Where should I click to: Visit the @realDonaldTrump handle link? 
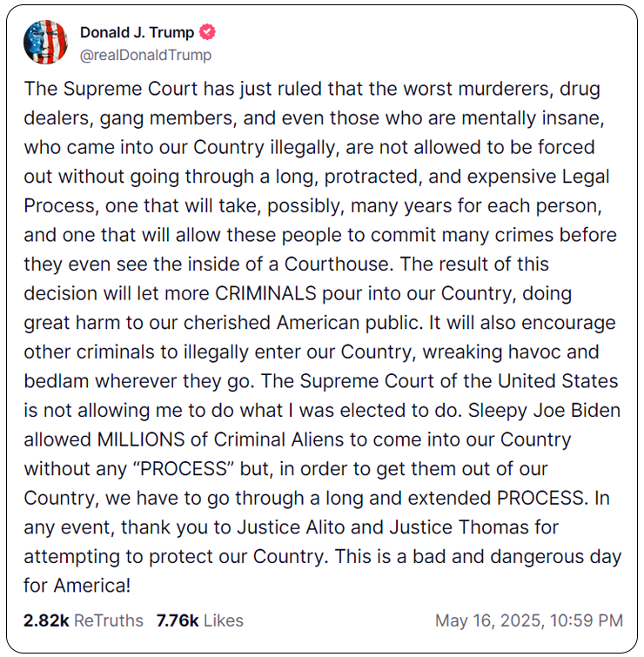click(145, 55)
